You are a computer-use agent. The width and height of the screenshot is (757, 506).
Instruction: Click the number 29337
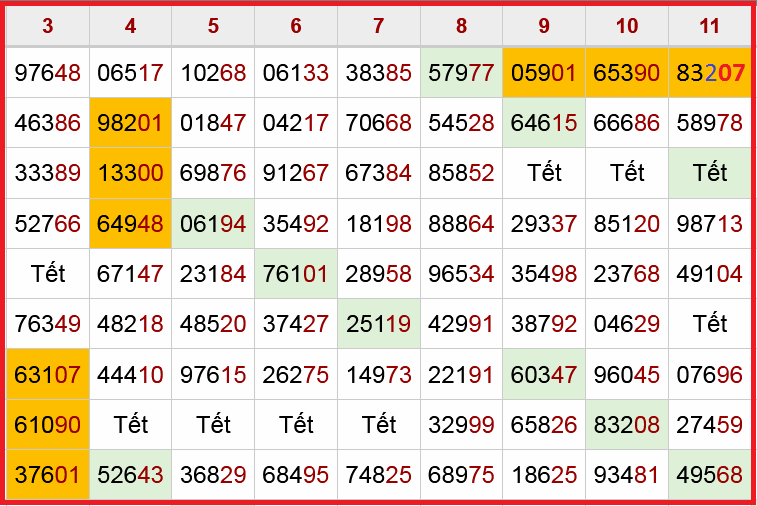[x=544, y=224]
